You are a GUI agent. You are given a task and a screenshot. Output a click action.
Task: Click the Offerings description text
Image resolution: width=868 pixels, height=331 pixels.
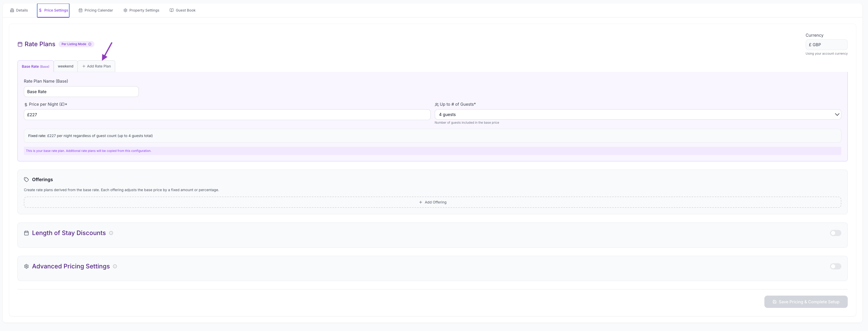click(121, 190)
